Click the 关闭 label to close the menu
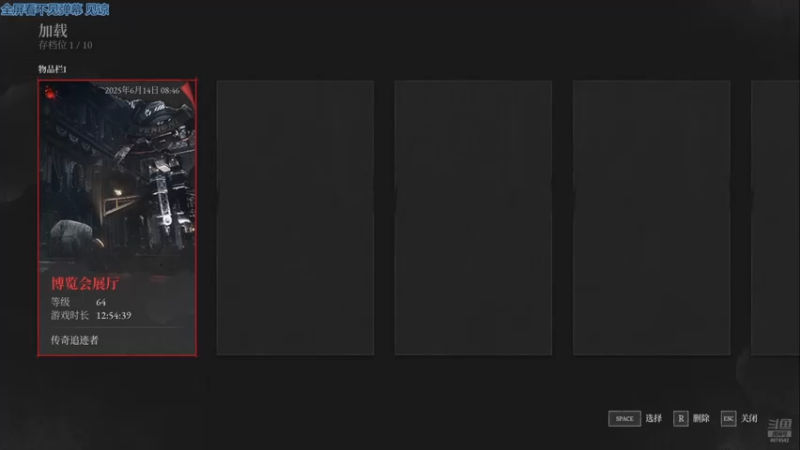The height and width of the screenshot is (450, 800). tap(749, 418)
